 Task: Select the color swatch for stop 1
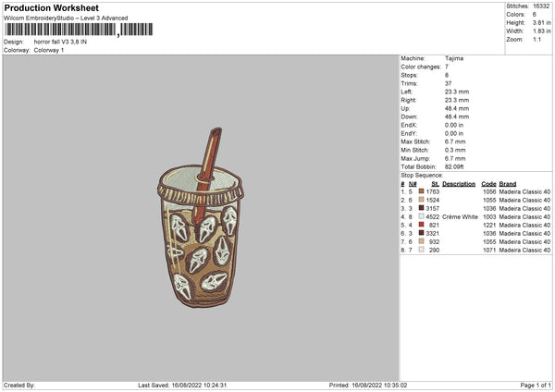coord(422,191)
